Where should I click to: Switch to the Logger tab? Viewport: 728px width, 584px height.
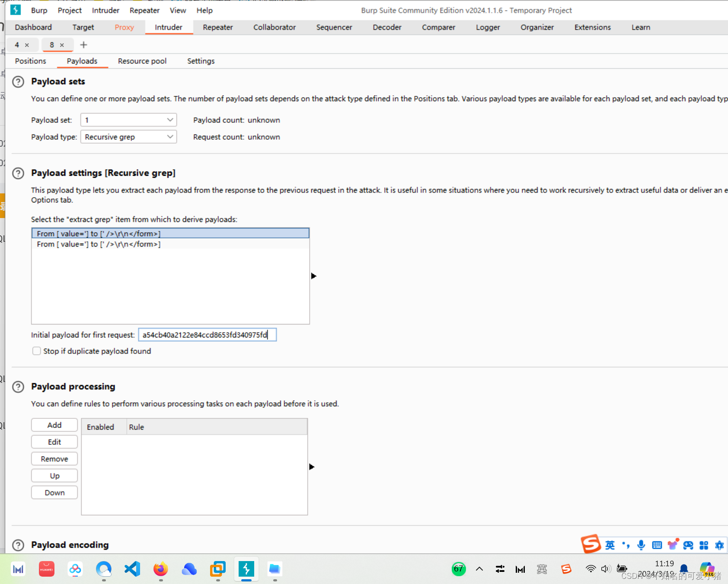pyautogui.click(x=488, y=27)
